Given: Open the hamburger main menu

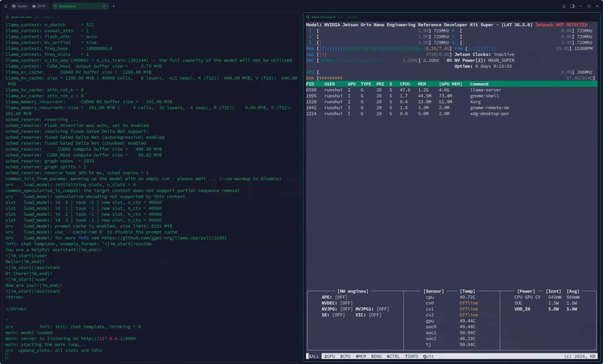Looking at the screenshot, I should tap(5, 6).
